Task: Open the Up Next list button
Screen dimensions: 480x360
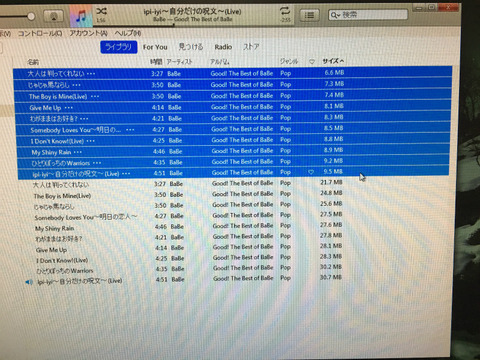Action: (309, 15)
